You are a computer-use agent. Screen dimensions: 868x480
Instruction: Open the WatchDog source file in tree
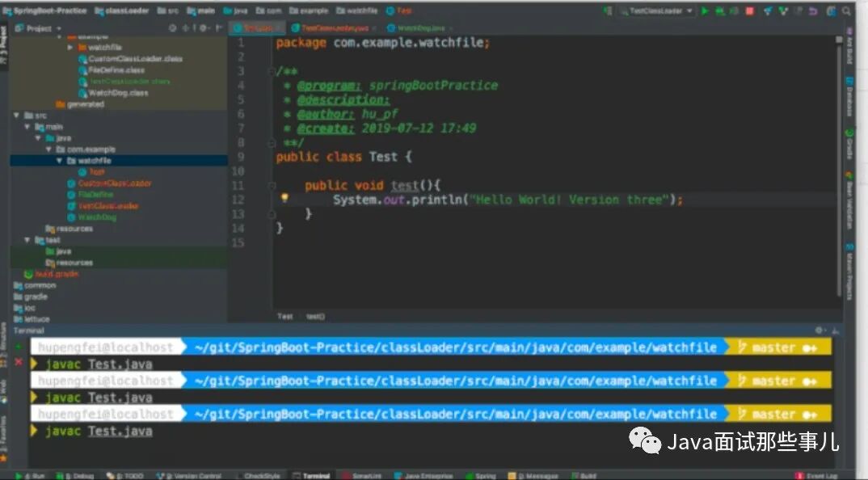coord(92,217)
